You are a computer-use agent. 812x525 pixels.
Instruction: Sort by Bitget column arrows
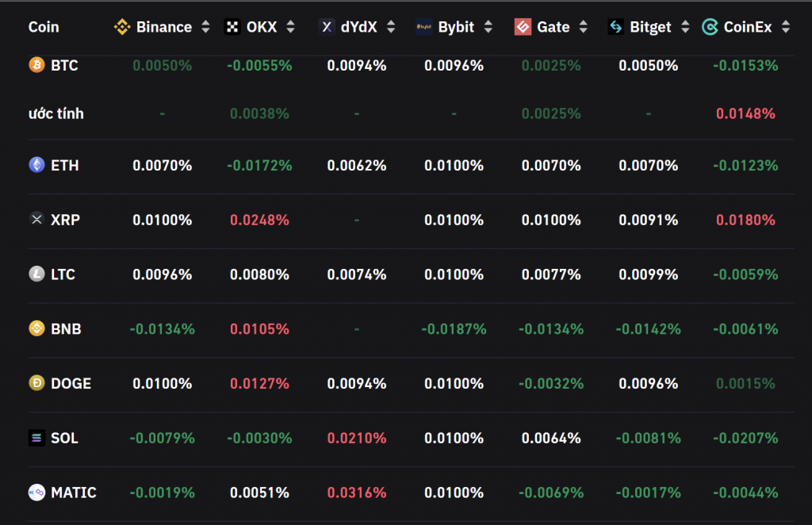(x=685, y=27)
